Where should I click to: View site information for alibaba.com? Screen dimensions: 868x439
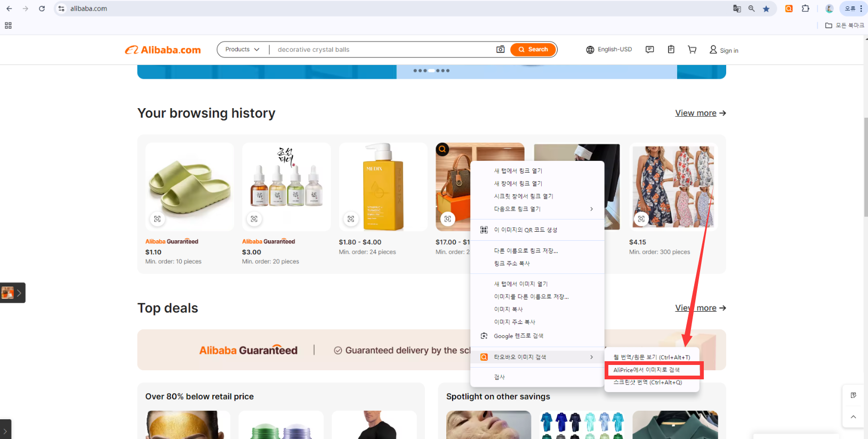62,9
